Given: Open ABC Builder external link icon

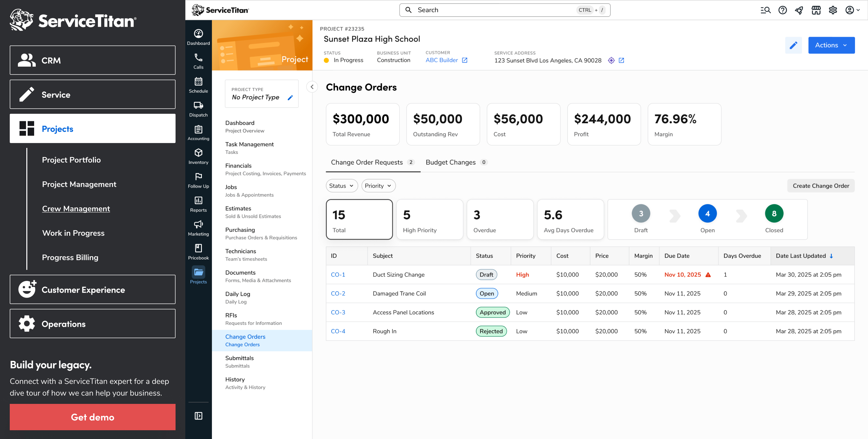Looking at the screenshot, I should pyautogui.click(x=464, y=60).
